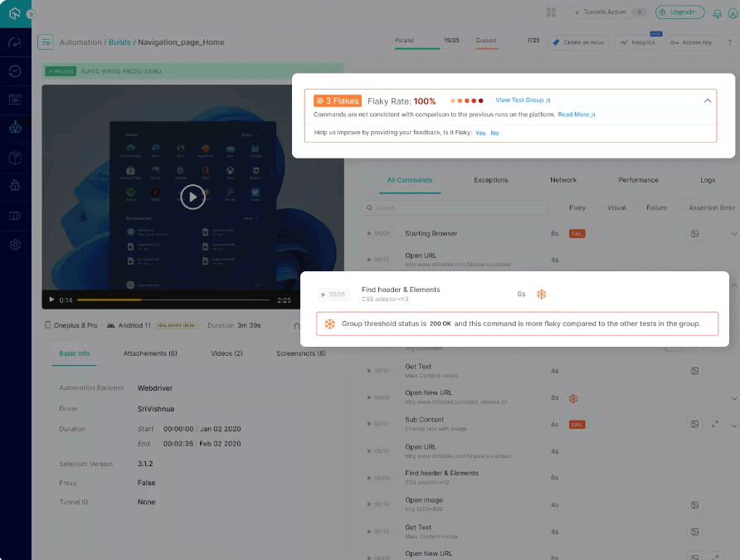The image size is (740, 560).
Task: Open the cube icon in sidebar
Action: click(x=15, y=158)
